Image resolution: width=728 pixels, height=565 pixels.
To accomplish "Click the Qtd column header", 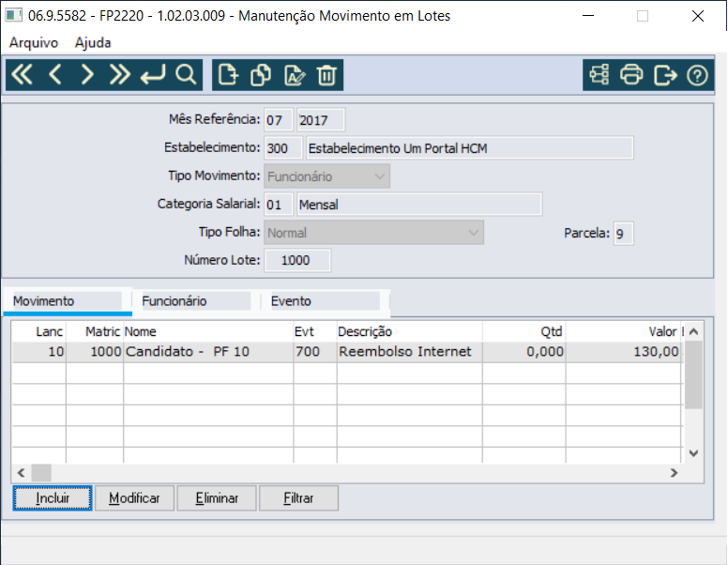I will [x=523, y=331].
